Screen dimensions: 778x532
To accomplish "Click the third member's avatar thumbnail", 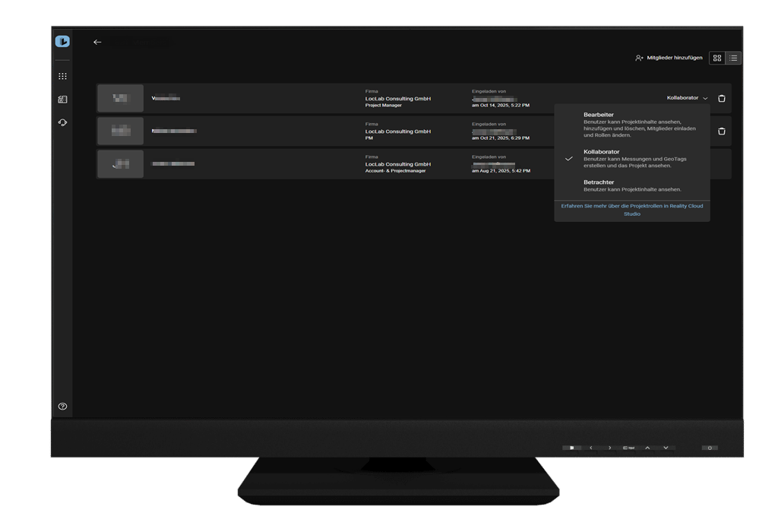I will coord(120,164).
